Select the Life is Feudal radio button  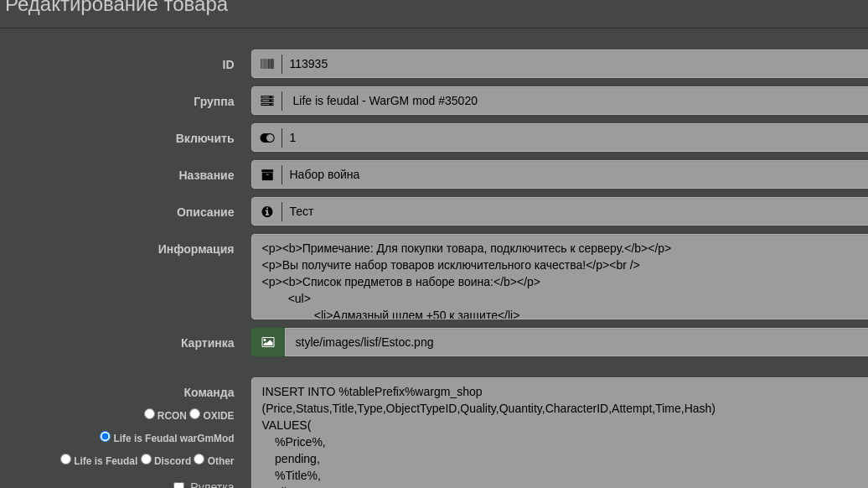coord(65,459)
